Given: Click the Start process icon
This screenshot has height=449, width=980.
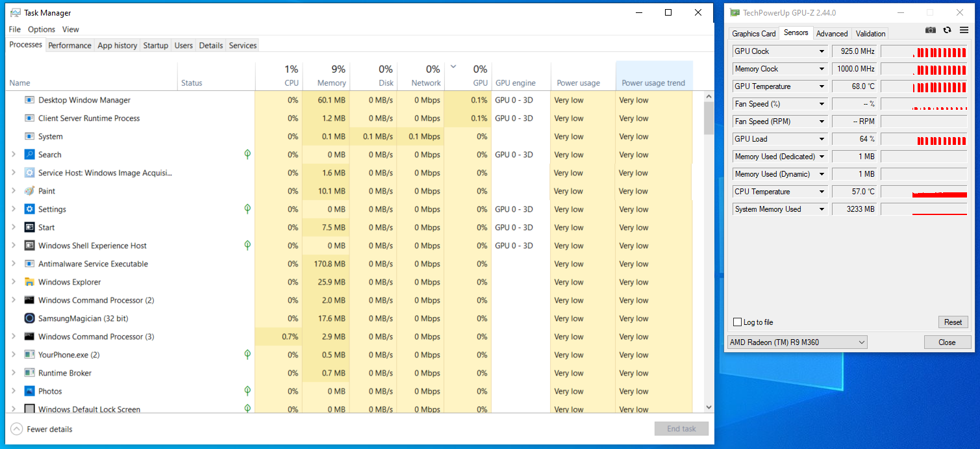Looking at the screenshot, I should tap(29, 227).
